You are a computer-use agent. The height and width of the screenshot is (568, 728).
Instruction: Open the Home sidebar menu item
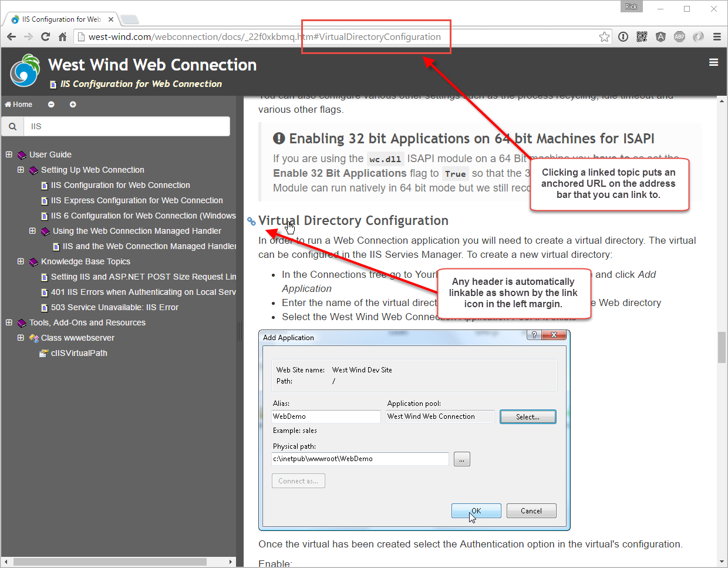pos(19,105)
